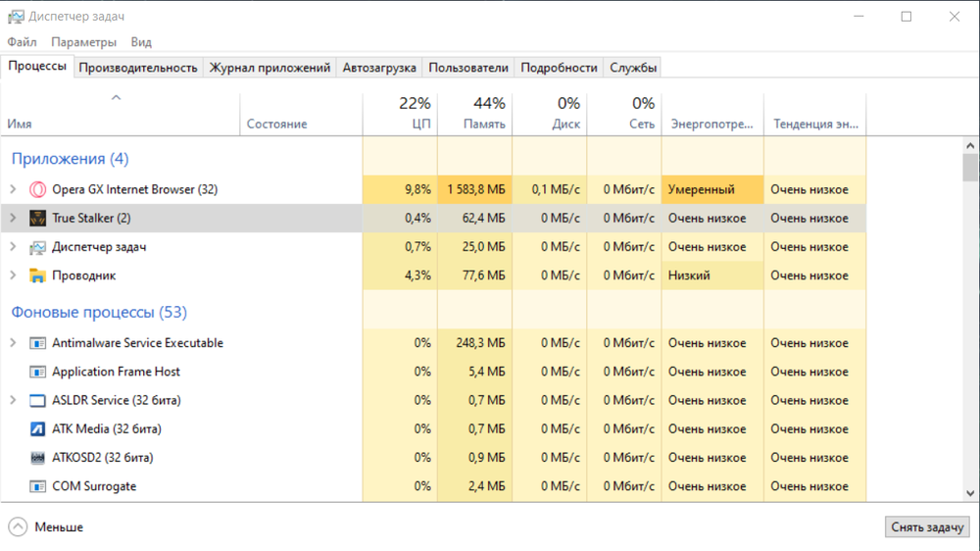This screenshot has height=551, width=980.
Task: Expand the ASLDR Service process entry
Action: 13,400
